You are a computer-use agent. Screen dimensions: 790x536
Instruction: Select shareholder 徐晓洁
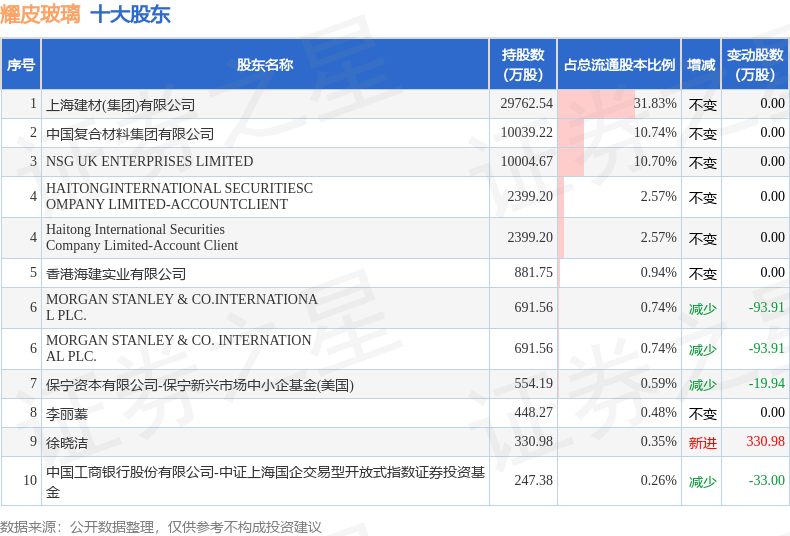pos(67,443)
